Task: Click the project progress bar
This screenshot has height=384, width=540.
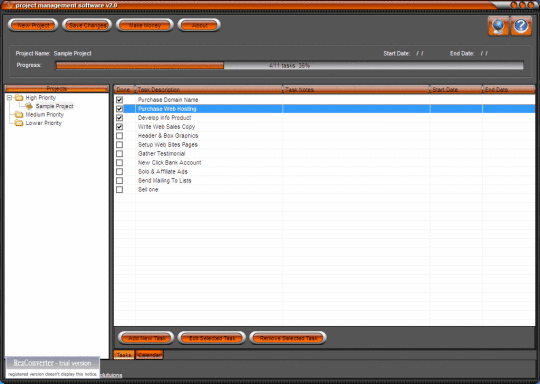Action: point(290,65)
